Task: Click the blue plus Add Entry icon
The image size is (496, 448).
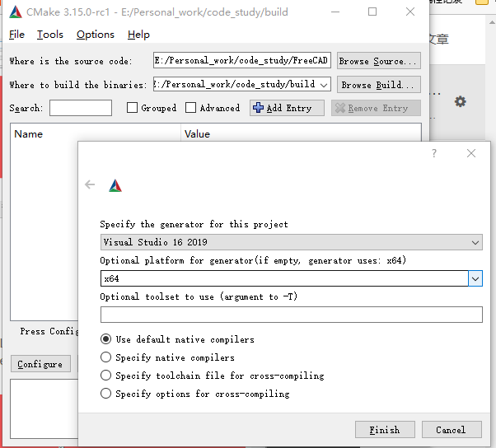Action: pos(258,108)
